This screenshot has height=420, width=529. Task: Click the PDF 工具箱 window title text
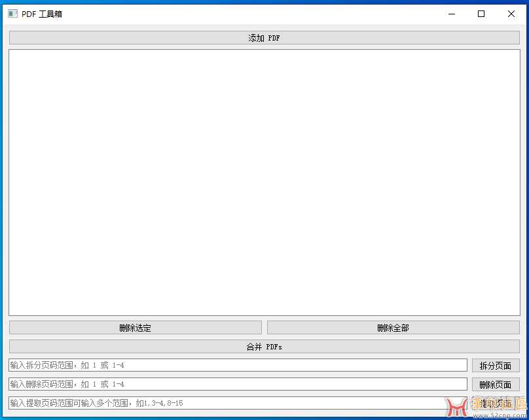[x=42, y=14]
